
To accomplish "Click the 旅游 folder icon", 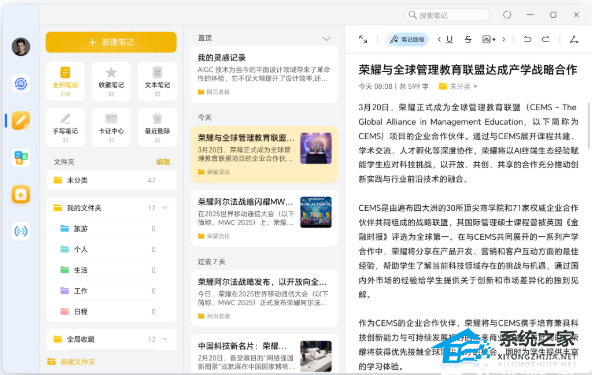I will click(x=65, y=228).
